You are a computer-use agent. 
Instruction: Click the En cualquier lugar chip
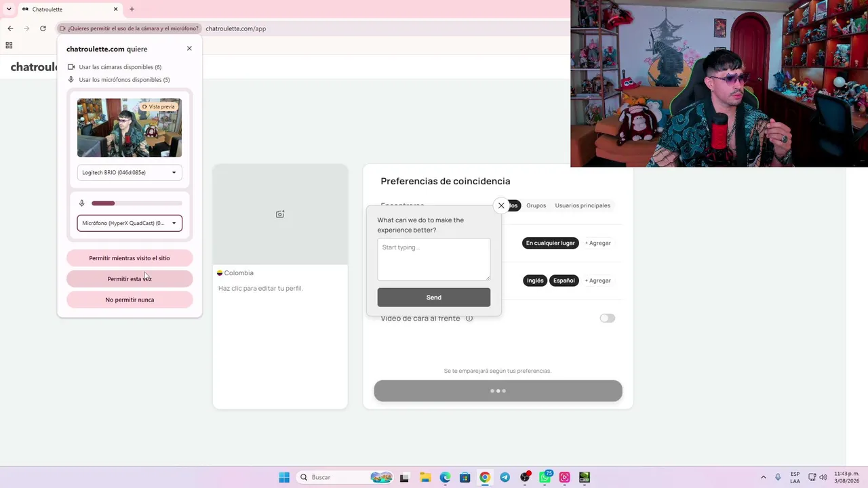551,243
